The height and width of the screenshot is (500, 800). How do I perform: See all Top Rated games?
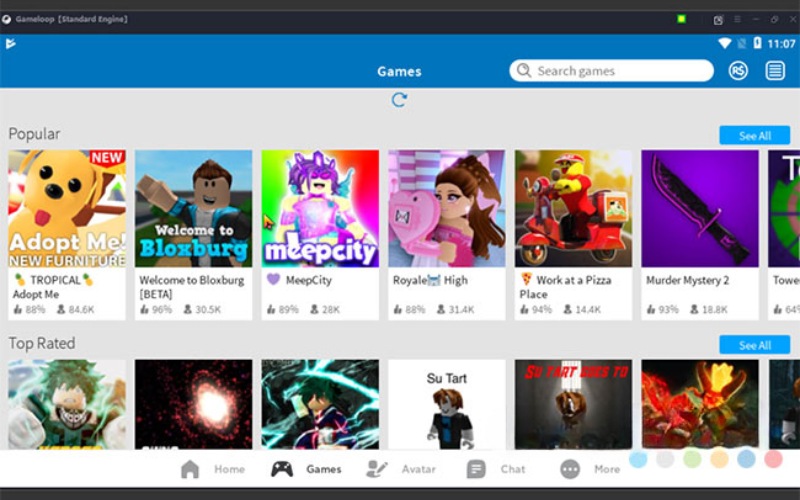pos(755,345)
